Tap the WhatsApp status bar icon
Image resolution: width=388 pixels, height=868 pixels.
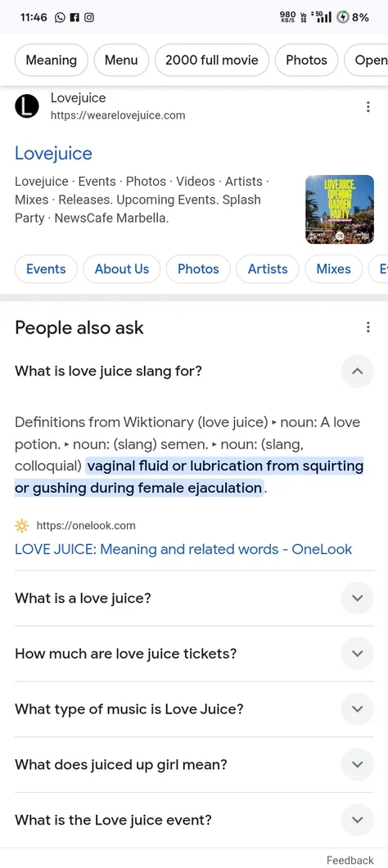click(x=61, y=17)
